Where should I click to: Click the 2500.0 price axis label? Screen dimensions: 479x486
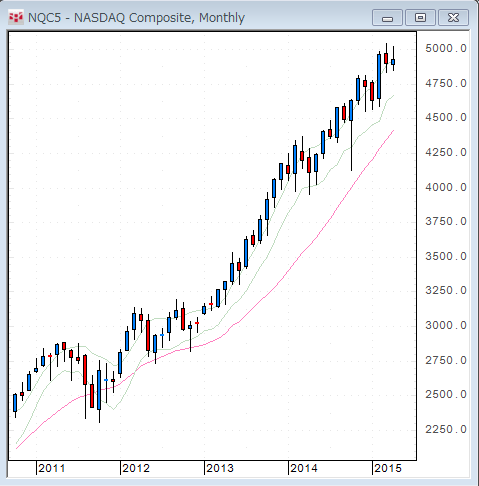pos(446,395)
